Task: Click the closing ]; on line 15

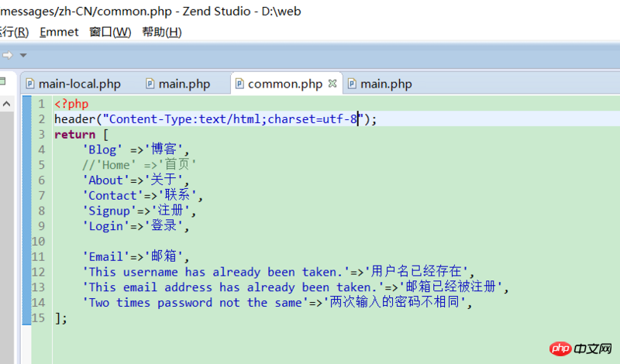Action: 61,318
